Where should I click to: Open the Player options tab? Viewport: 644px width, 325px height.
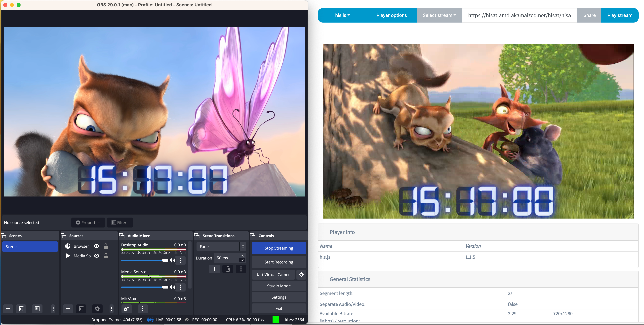392,15
